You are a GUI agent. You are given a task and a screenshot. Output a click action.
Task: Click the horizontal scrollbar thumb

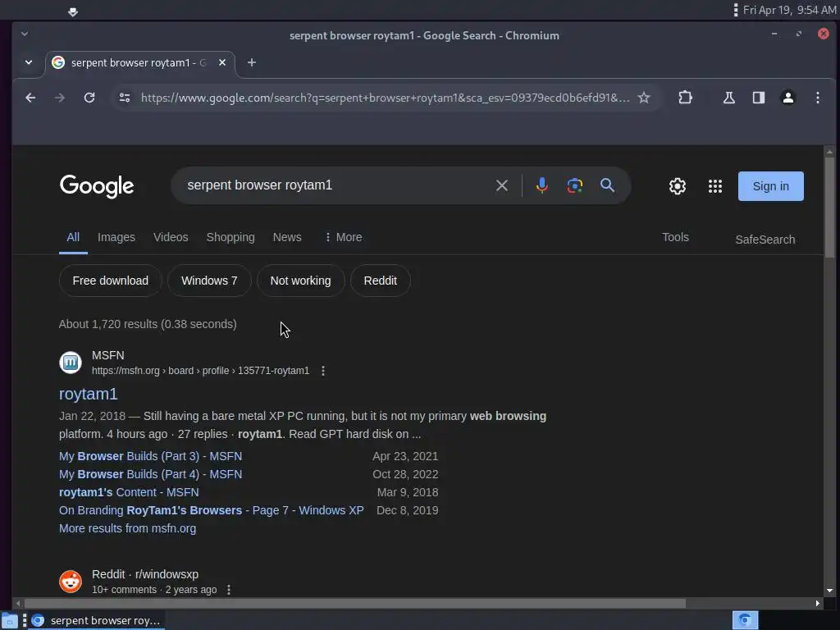pyautogui.click(x=354, y=603)
